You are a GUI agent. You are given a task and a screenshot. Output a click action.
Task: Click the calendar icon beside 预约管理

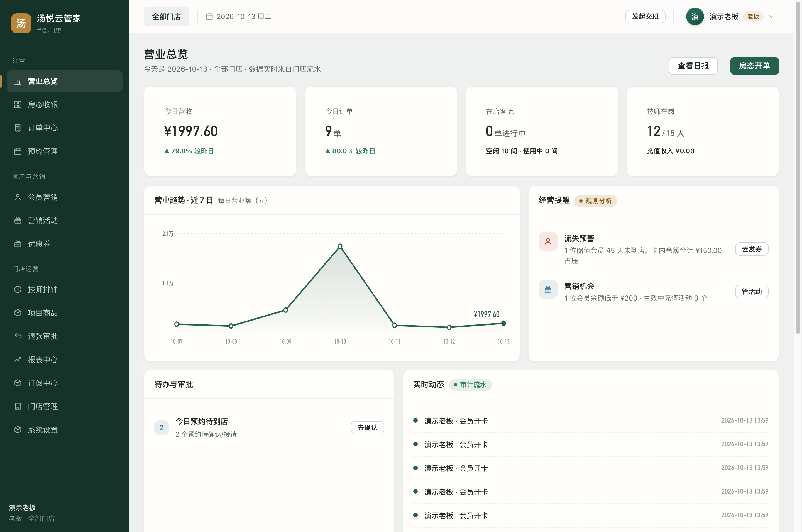coord(18,151)
